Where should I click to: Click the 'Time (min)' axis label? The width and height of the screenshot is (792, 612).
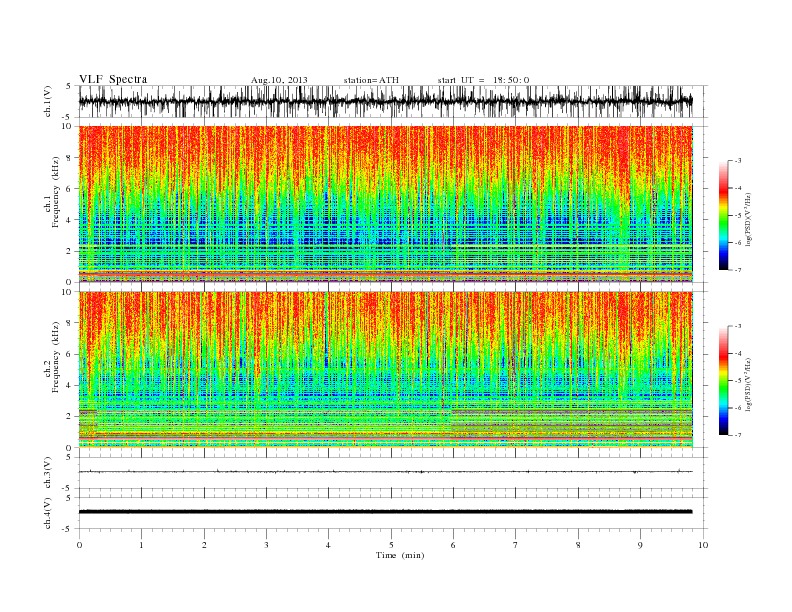point(400,555)
